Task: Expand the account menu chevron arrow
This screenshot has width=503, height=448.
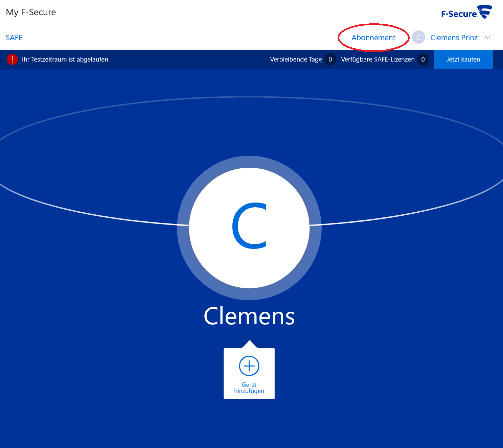Action: 488,37
